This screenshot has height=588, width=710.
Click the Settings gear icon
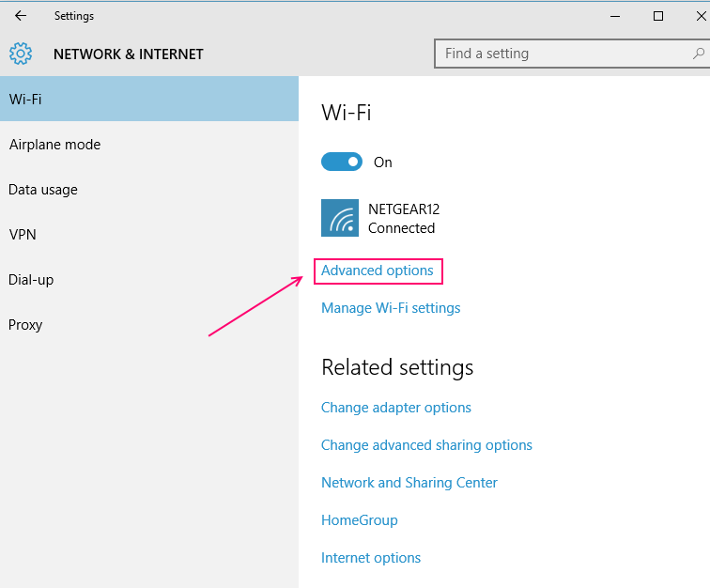tap(21, 54)
